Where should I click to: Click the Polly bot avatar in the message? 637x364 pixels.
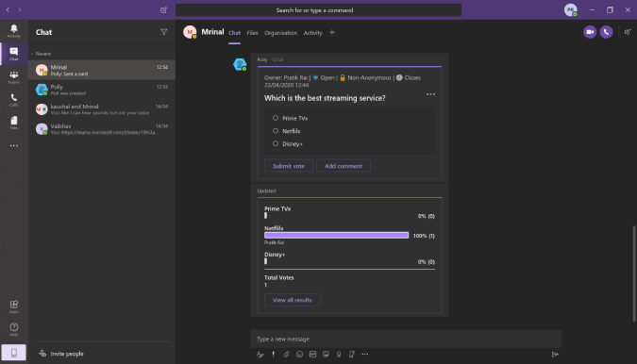click(x=240, y=64)
